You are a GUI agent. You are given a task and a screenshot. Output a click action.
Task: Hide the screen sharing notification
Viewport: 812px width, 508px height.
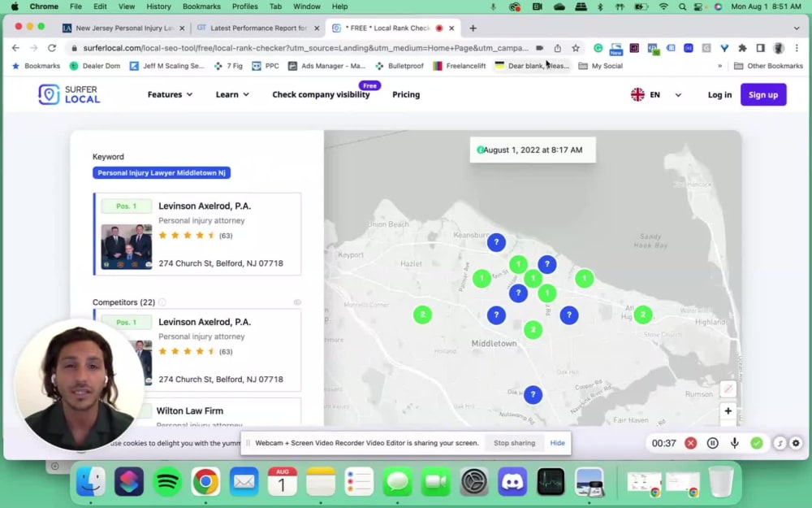click(x=557, y=443)
